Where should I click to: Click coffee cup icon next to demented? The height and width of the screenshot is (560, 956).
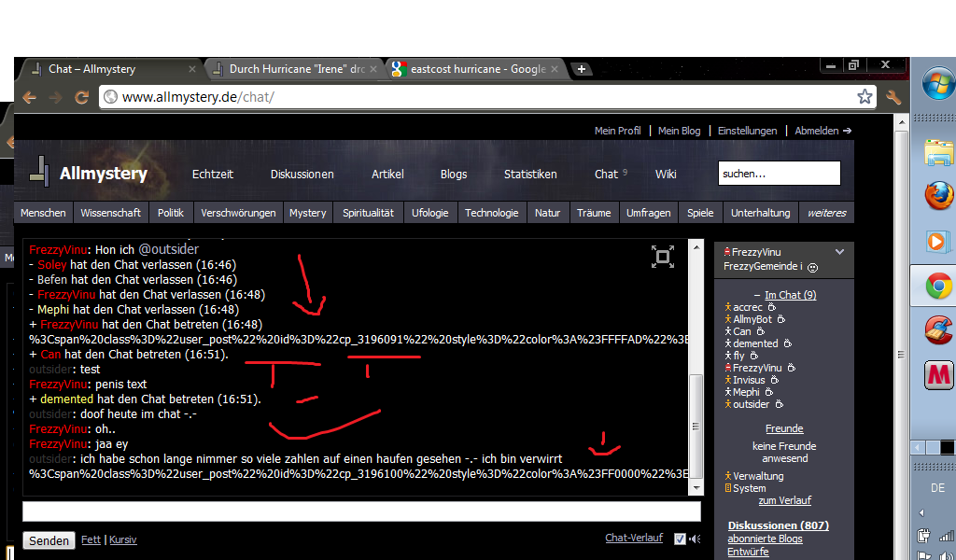tap(787, 343)
